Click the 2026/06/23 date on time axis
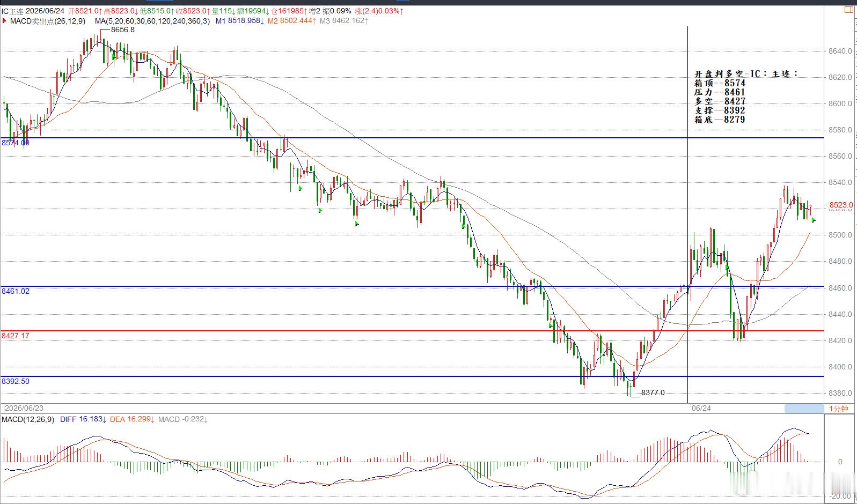Image resolution: width=857 pixels, height=504 pixels. coord(25,409)
